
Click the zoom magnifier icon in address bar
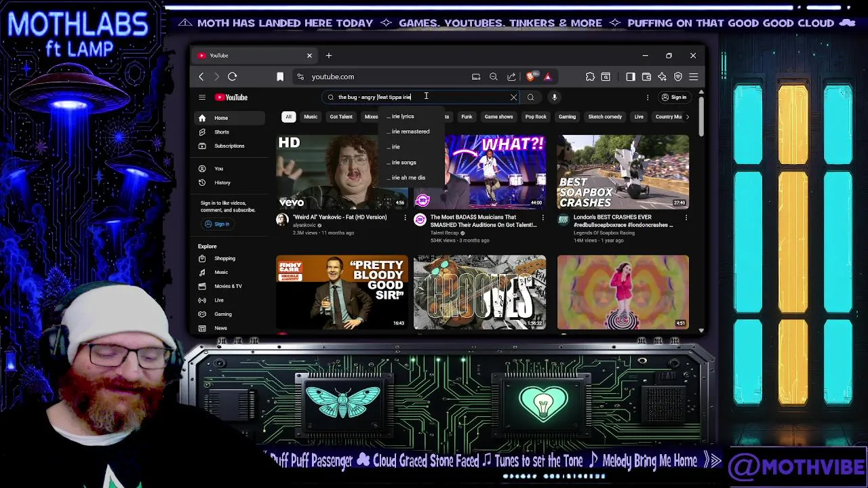click(494, 77)
